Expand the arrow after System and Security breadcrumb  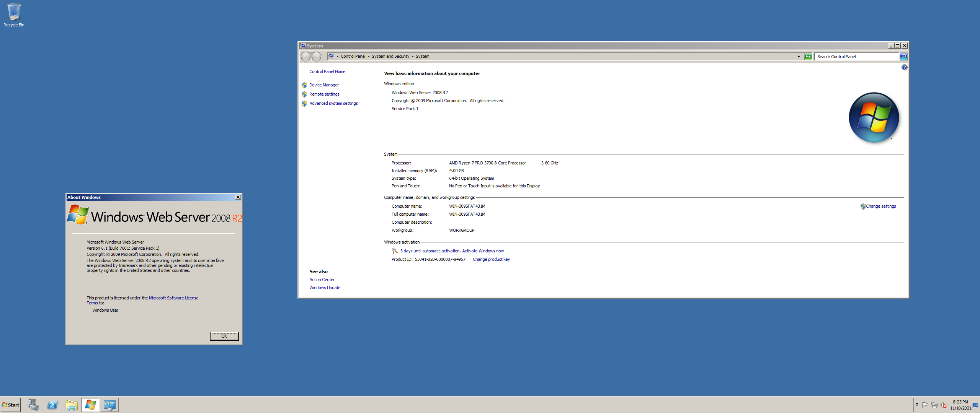413,57
